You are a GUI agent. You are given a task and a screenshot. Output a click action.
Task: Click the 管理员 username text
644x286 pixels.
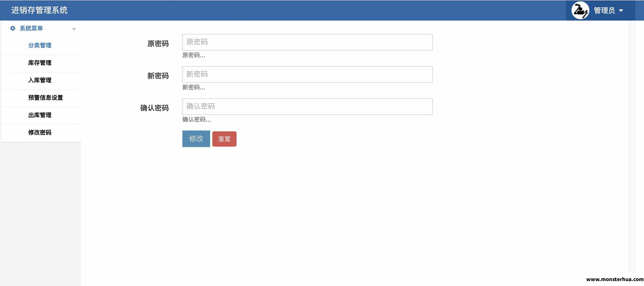tap(604, 11)
